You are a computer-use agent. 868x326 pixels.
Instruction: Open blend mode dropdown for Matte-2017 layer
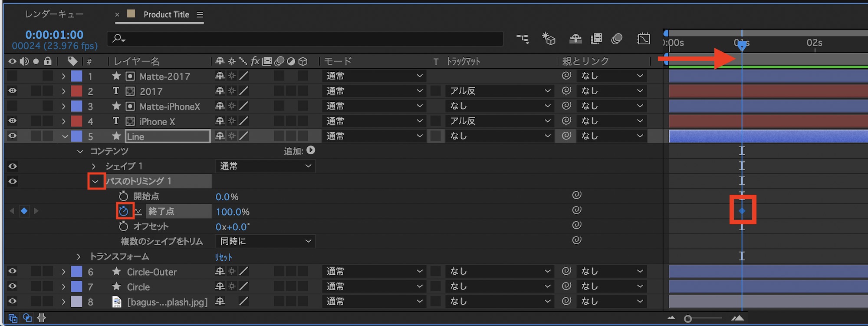[x=374, y=76]
